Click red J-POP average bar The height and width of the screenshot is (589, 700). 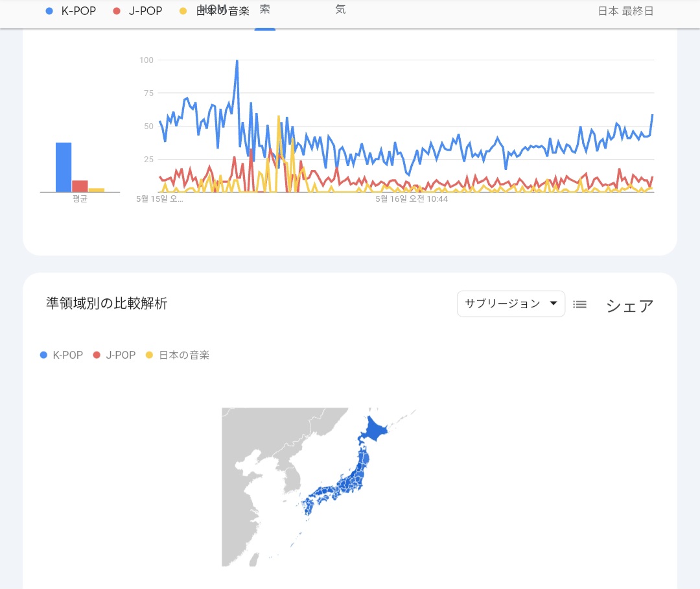tap(80, 186)
